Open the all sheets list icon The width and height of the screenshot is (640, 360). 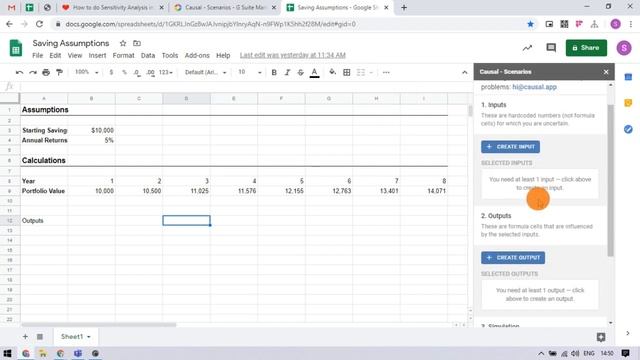click(40, 337)
